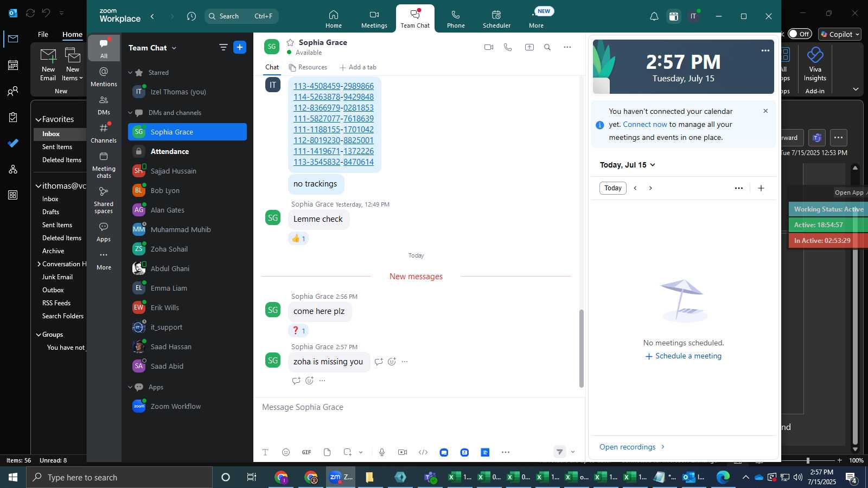
Task: Open DMs in the Zoom sidebar
Action: pos(104,105)
